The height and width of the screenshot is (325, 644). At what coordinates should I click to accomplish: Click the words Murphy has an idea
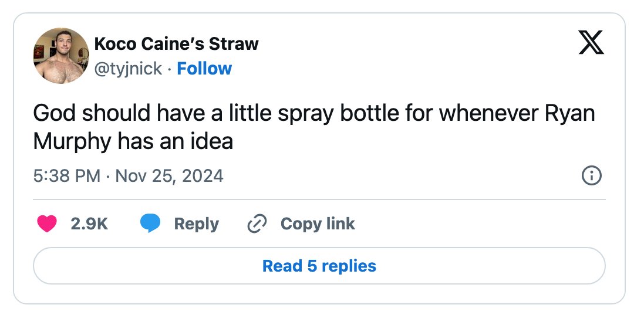133,141
